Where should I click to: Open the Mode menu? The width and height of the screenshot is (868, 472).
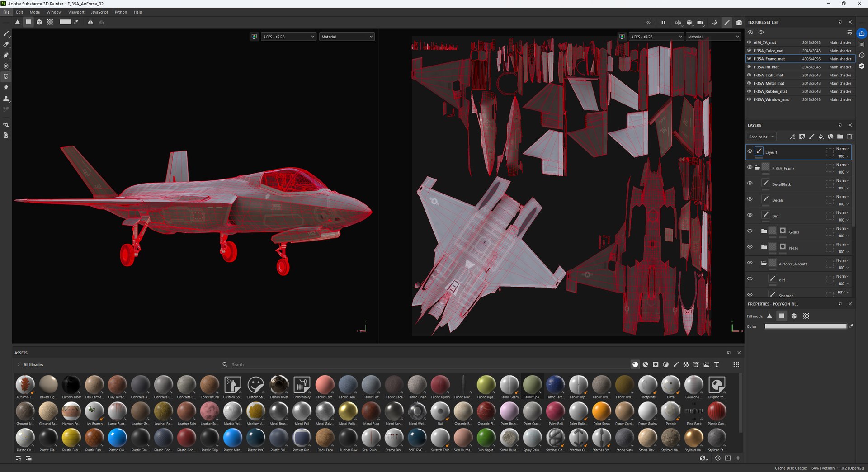click(35, 12)
